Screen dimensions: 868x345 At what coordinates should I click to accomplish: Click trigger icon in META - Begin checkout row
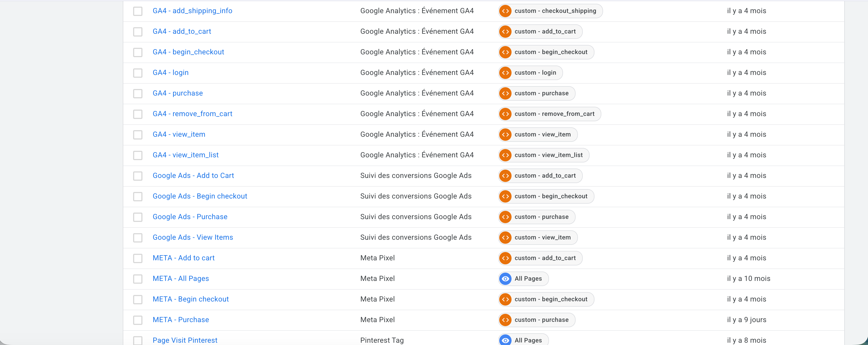click(x=505, y=299)
